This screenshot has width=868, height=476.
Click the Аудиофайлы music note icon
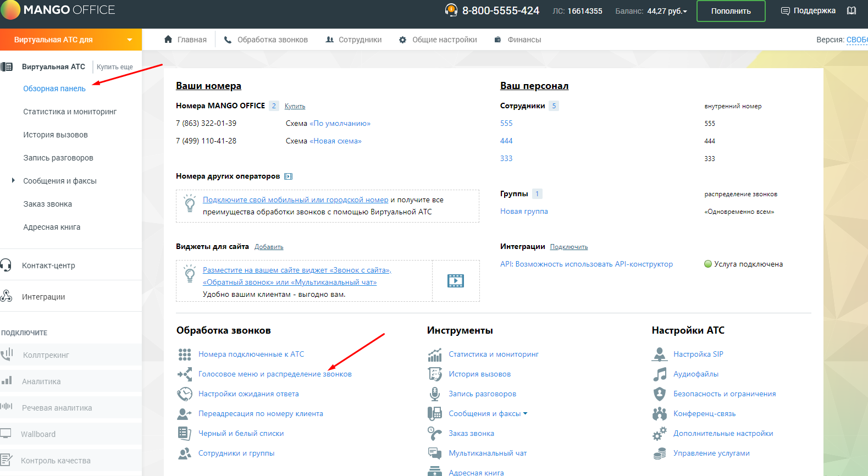660,374
